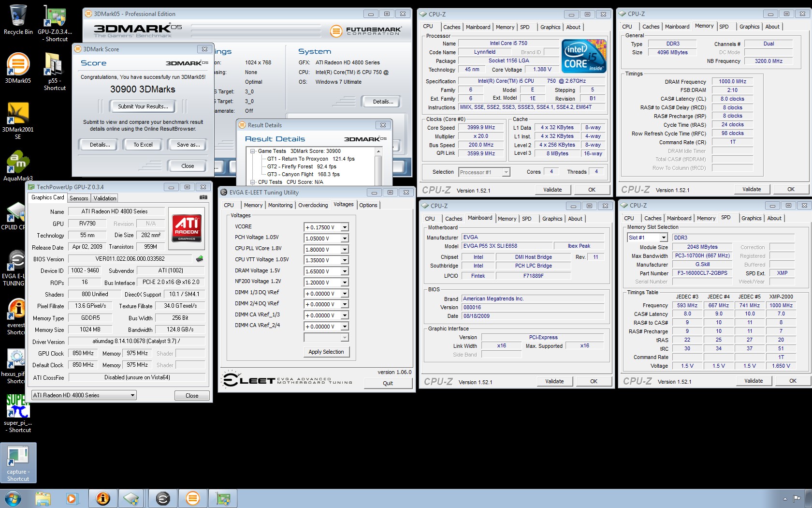The image size is (812, 508).
Task: Click the Intel Core i5 logo in CPU-Z
Action: pos(584,56)
